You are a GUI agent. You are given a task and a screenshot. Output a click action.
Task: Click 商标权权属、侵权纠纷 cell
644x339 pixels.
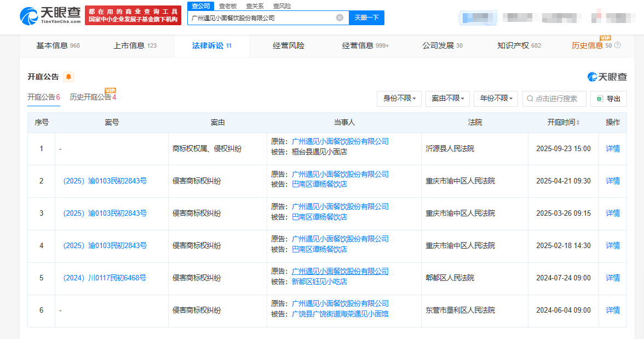coord(207,149)
